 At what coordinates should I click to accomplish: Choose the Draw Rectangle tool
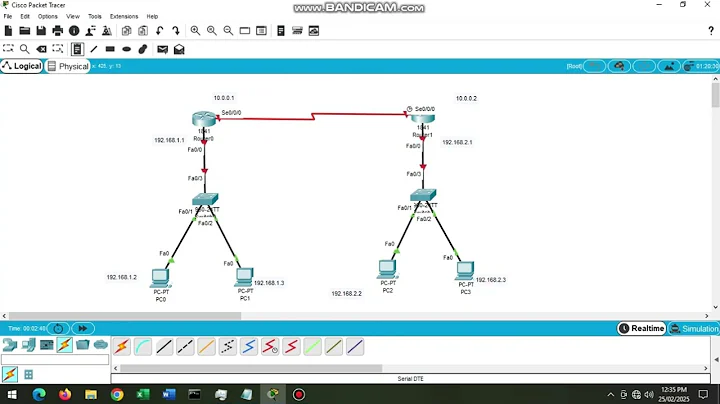pos(110,49)
